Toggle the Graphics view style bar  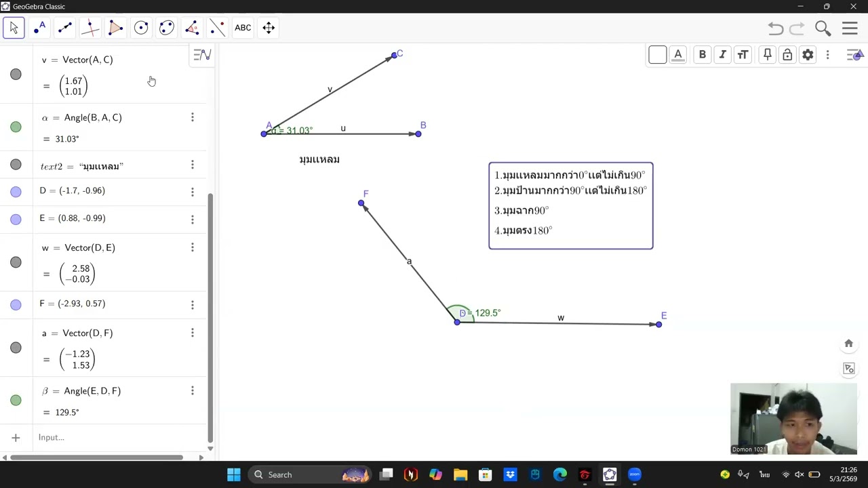click(x=854, y=55)
